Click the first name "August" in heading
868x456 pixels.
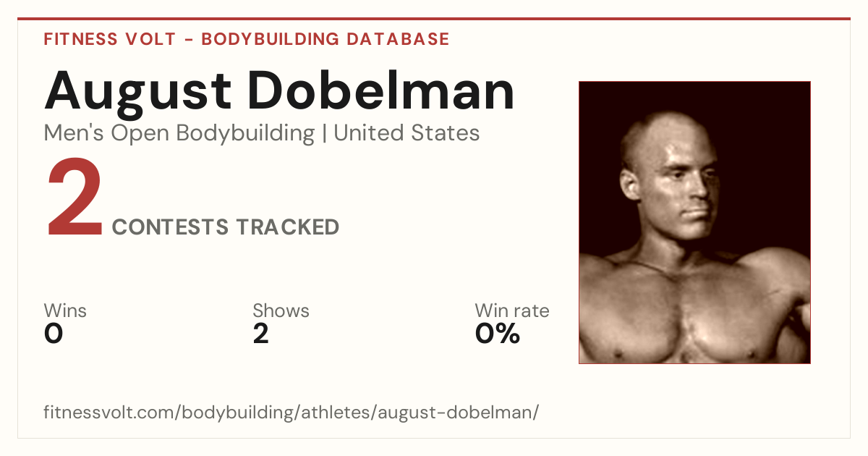pos(138,92)
